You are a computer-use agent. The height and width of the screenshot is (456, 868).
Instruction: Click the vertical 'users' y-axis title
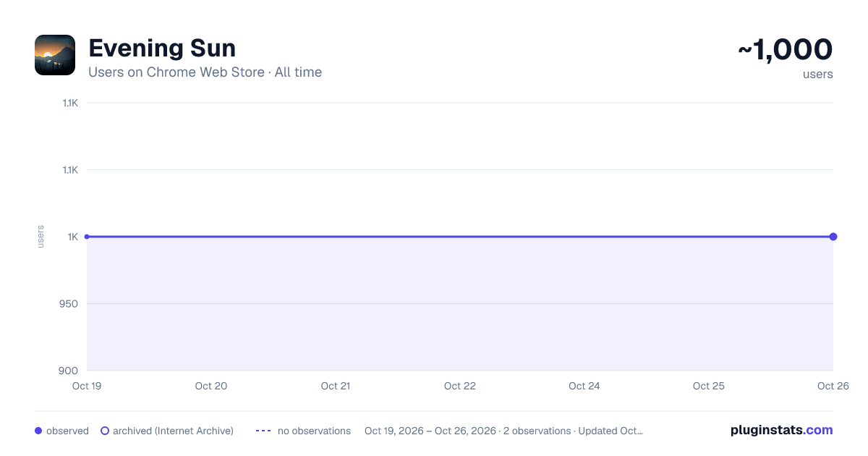(x=41, y=237)
